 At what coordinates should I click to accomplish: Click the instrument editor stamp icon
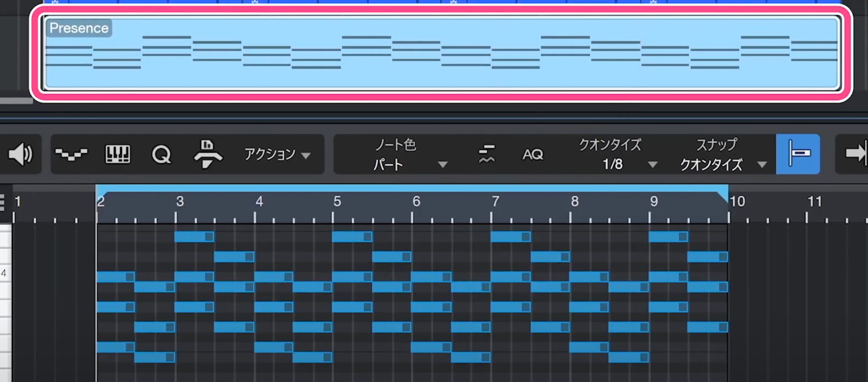click(207, 154)
